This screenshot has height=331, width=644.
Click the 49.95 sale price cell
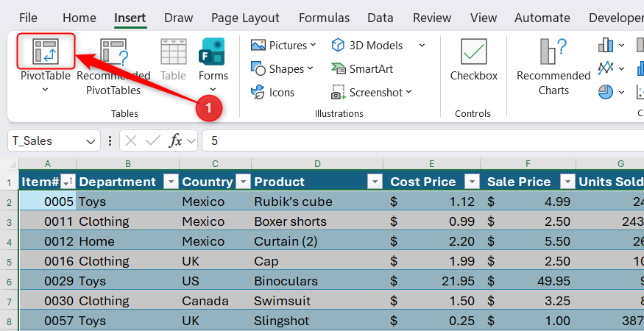528,281
